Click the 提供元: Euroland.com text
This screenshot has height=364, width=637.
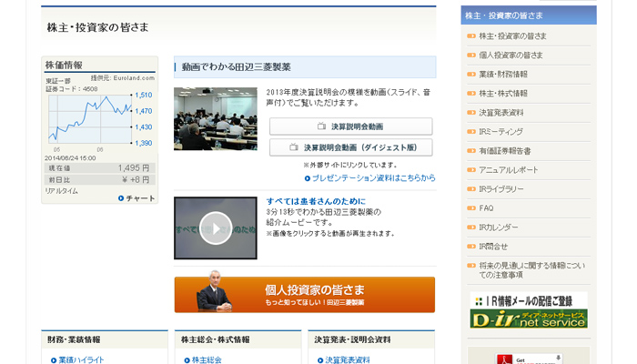coord(122,78)
